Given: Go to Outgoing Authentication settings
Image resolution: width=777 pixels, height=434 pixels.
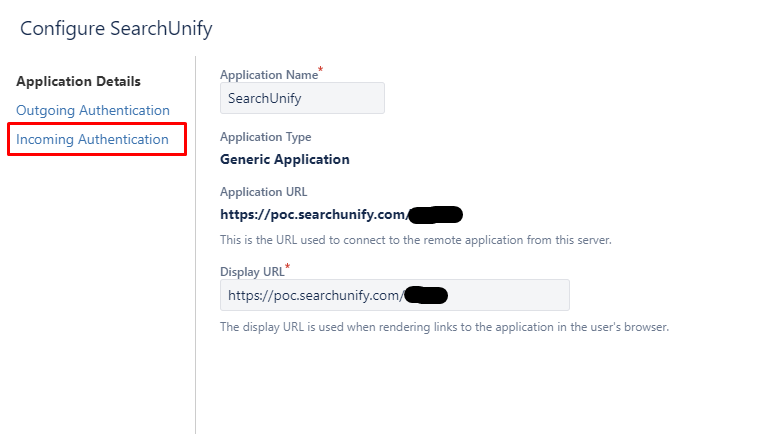Looking at the screenshot, I should 93,110.
